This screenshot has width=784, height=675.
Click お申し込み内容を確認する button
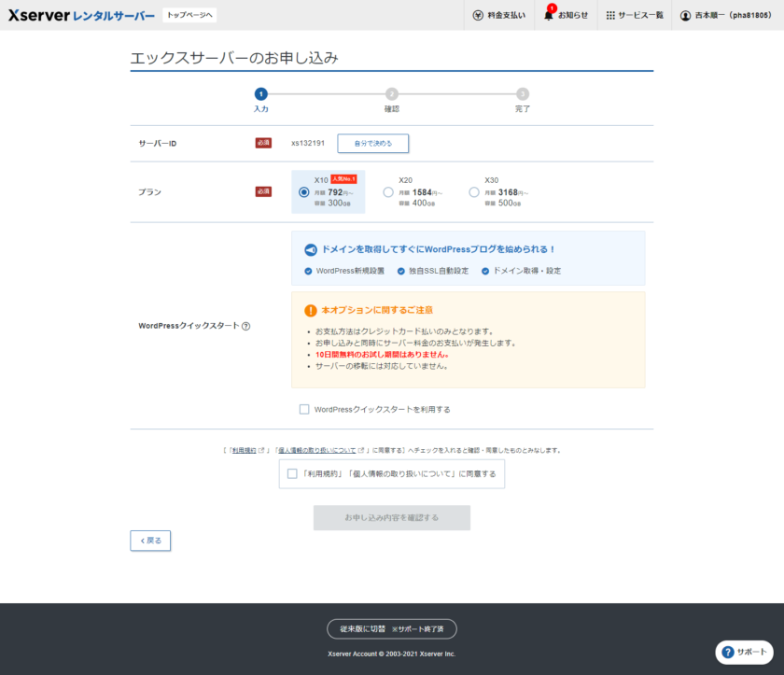pyautogui.click(x=392, y=517)
